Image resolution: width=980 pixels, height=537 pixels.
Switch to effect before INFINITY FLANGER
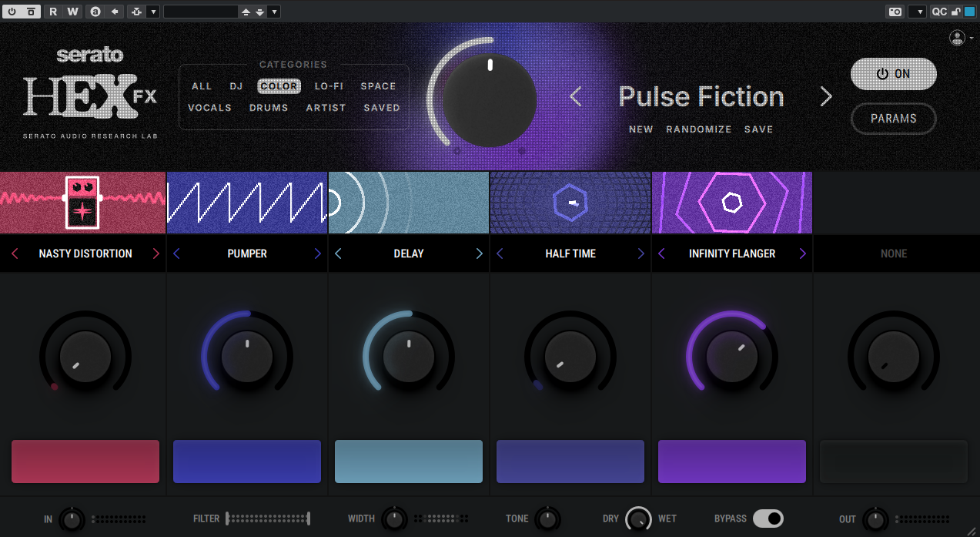coord(661,253)
